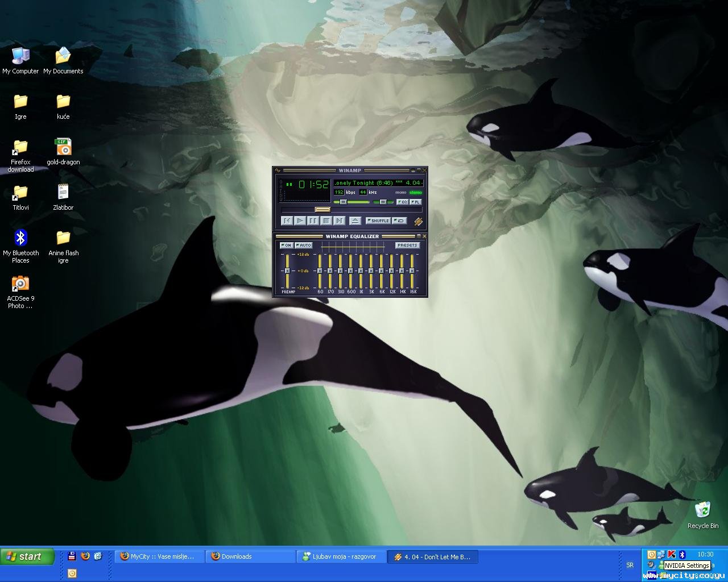The image size is (728, 582).
Task: Click the 60 Hz equalizer slider
Action: tap(320, 271)
